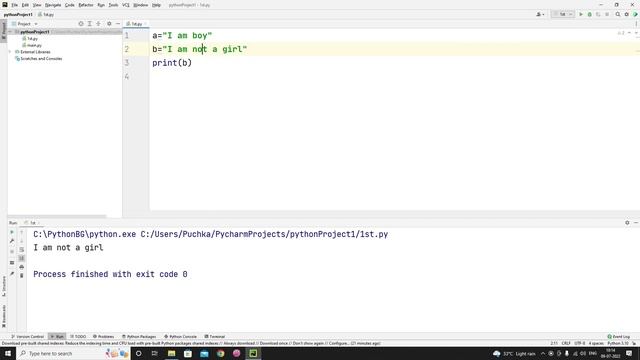Open IDE settings gear in top-right toolbar
This screenshot has height=360, width=640.
tap(627, 14)
